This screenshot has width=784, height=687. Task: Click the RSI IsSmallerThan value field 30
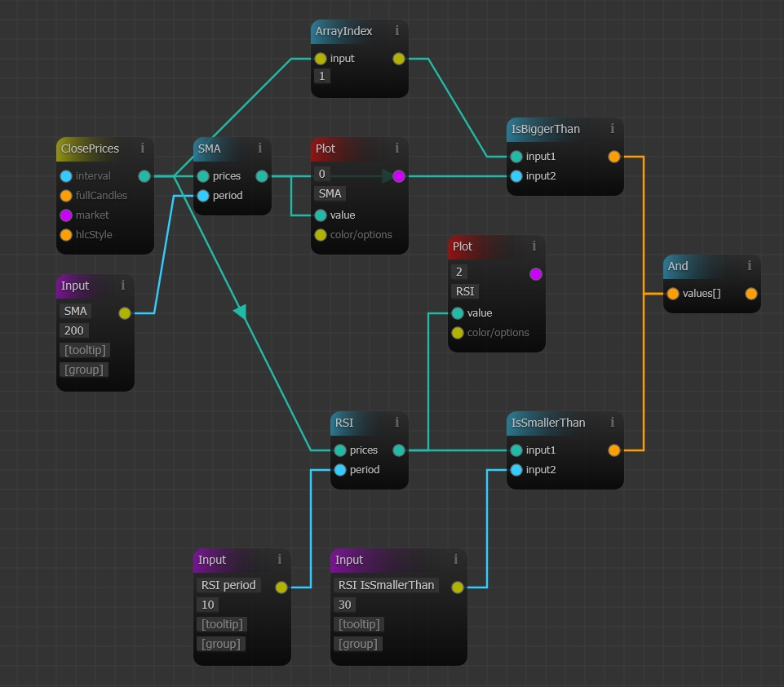pos(345,605)
